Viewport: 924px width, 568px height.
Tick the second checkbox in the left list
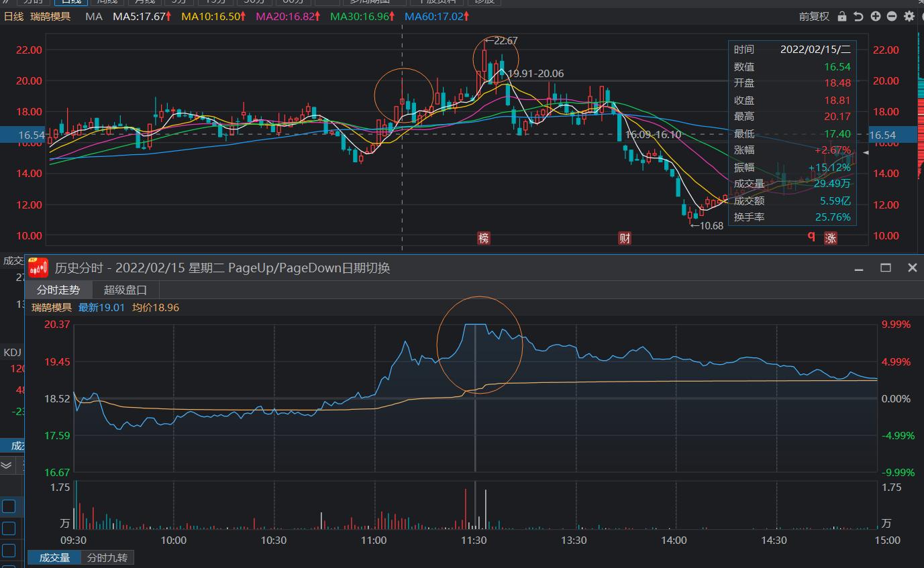pos(9,529)
